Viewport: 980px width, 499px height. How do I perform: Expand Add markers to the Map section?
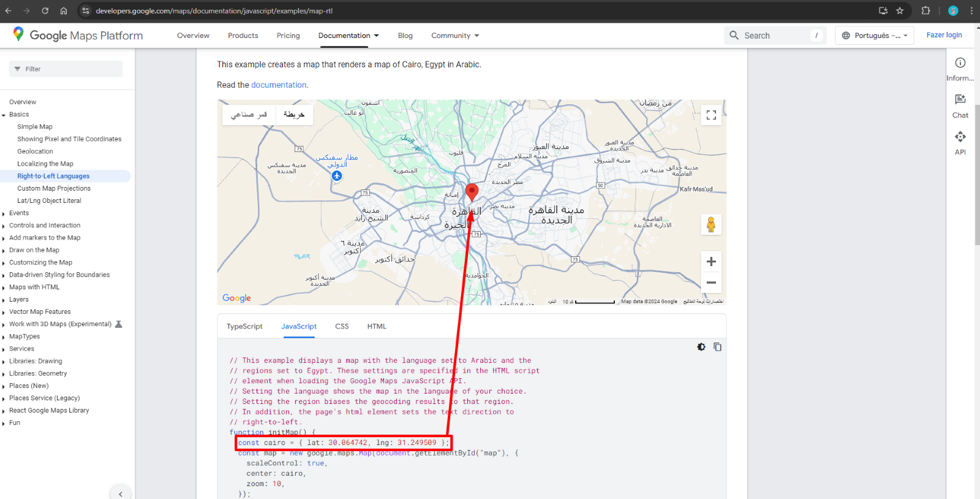pyautogui.click(x=4, y=238)
